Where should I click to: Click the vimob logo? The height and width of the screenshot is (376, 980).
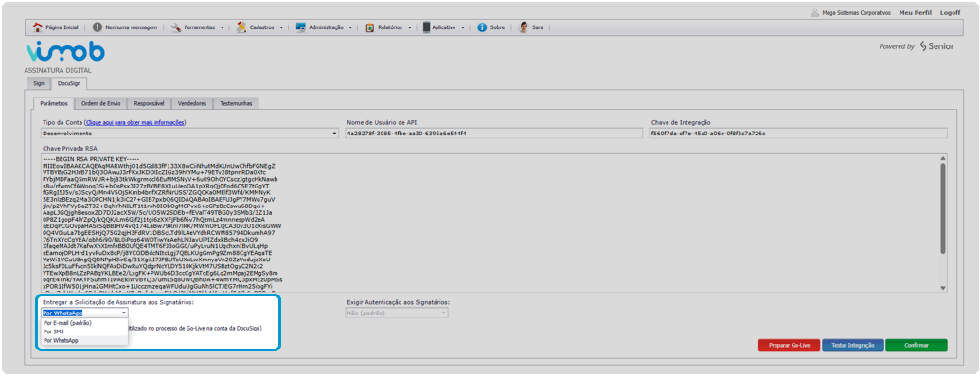(65, 52)
